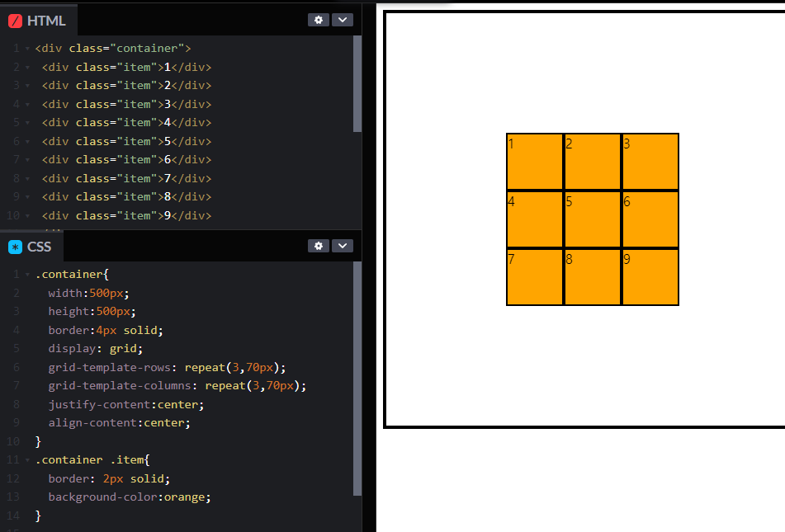The width and height of the screenshot is (785, 532).
Task: Click grid-template-columns repeat value
Action: [255, 386]
